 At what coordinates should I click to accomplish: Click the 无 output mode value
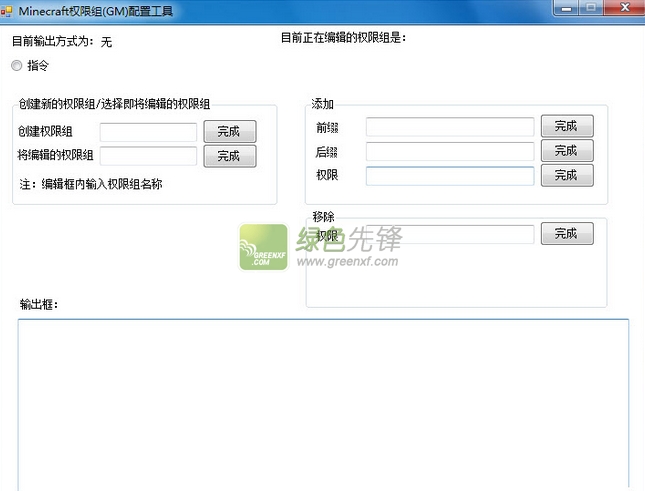click(x=106, y=42)
